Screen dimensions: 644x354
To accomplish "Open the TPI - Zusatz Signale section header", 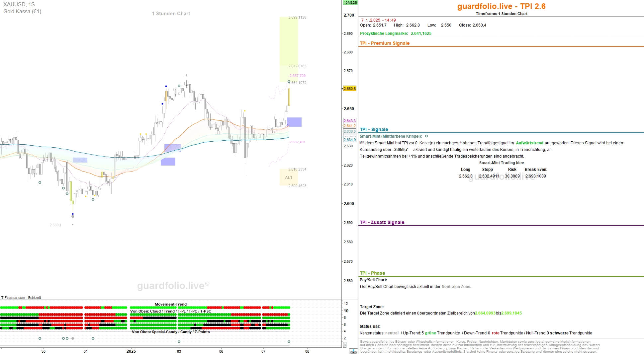I will pyautogui.click(x=382, y=222).
